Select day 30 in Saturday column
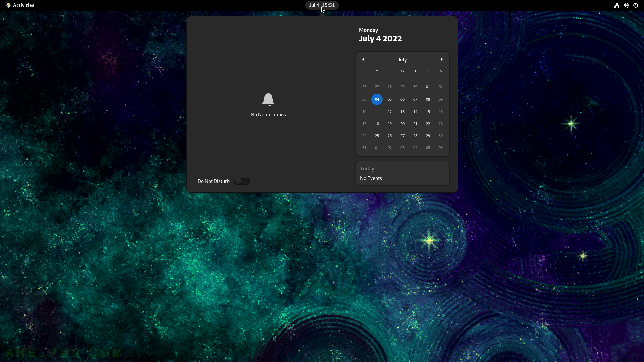Screen dimensions: 644x362 [x=441, y=136]
